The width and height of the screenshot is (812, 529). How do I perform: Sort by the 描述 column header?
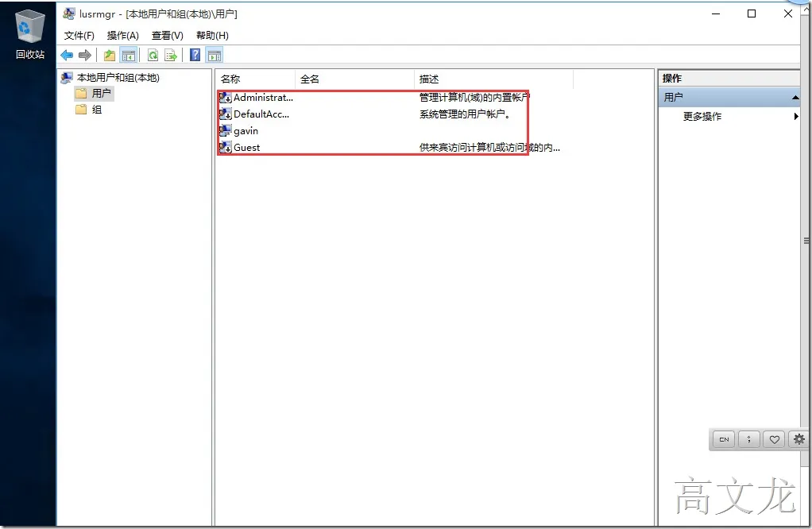click(494, 79)
